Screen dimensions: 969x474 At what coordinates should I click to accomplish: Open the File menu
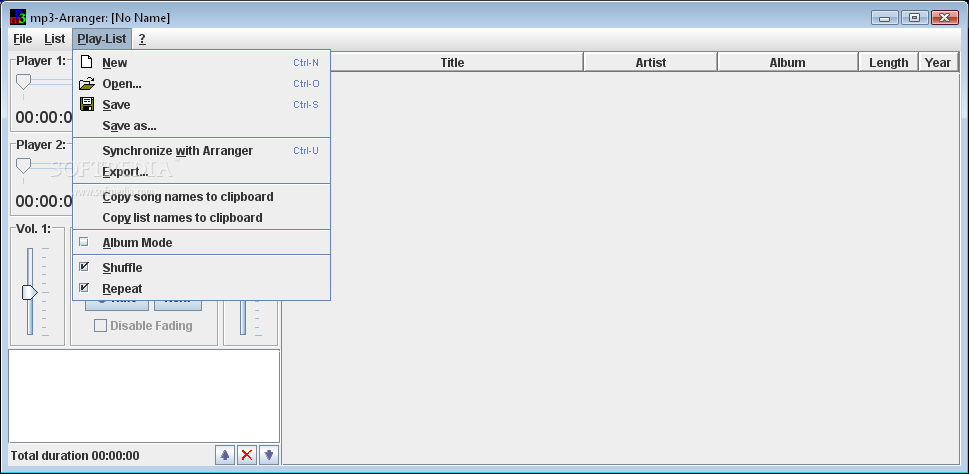click(x=22, y=39)
